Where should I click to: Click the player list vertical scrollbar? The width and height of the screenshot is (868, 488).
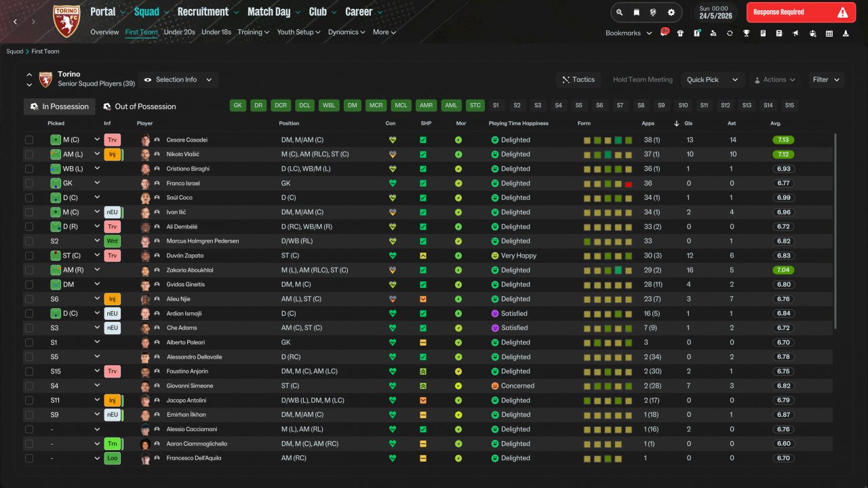click(x=835, y=230)
